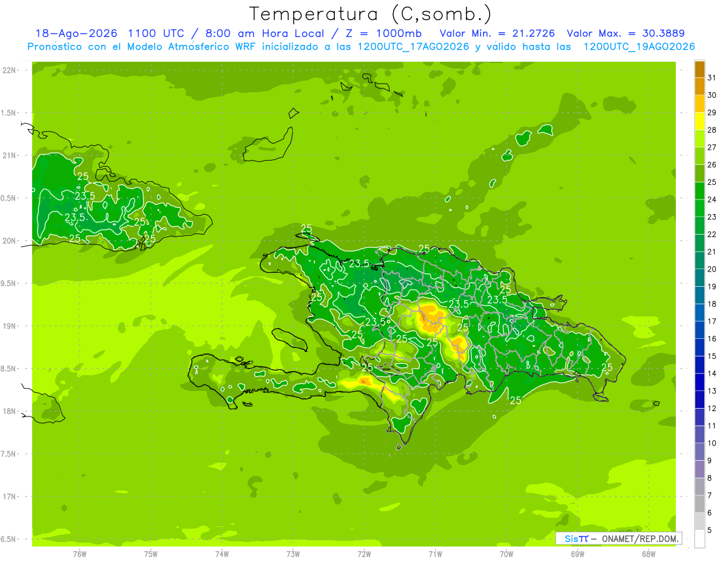
Task: Click the '15' color scale label
Action: pos(712,356)
